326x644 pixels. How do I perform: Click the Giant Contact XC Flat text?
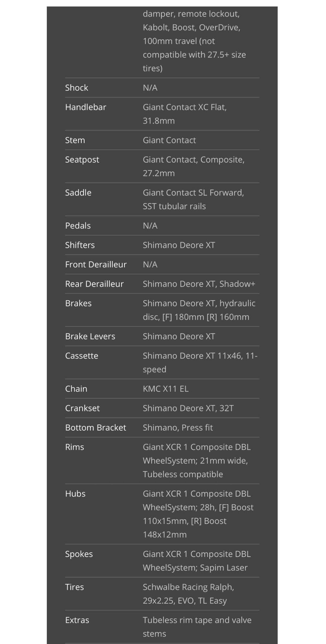click(184, 107)
